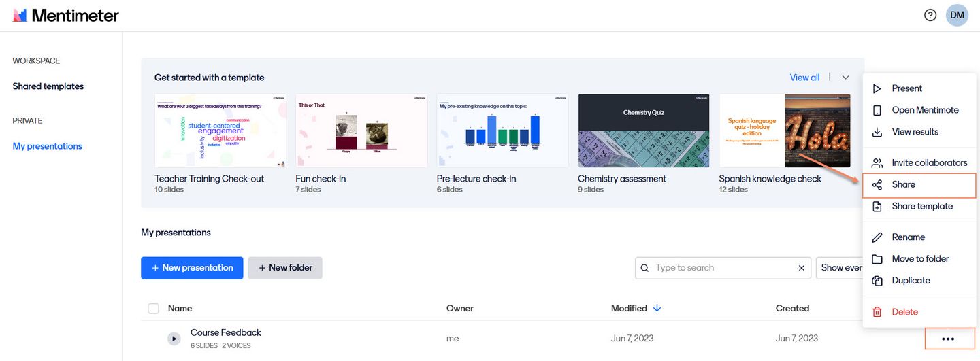Toggle the select-all checkbox in table header
The height and width of the screenshot is (361, 980).
(x=154, y=309)
